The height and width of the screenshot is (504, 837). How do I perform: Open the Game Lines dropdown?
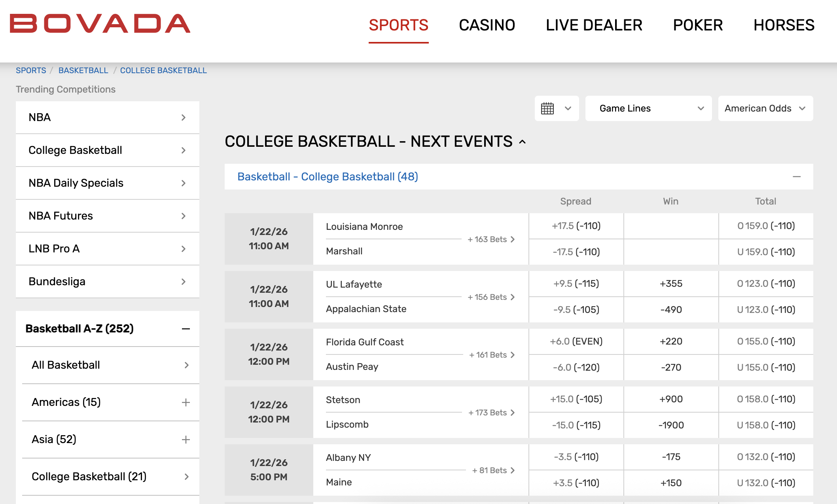649,108
